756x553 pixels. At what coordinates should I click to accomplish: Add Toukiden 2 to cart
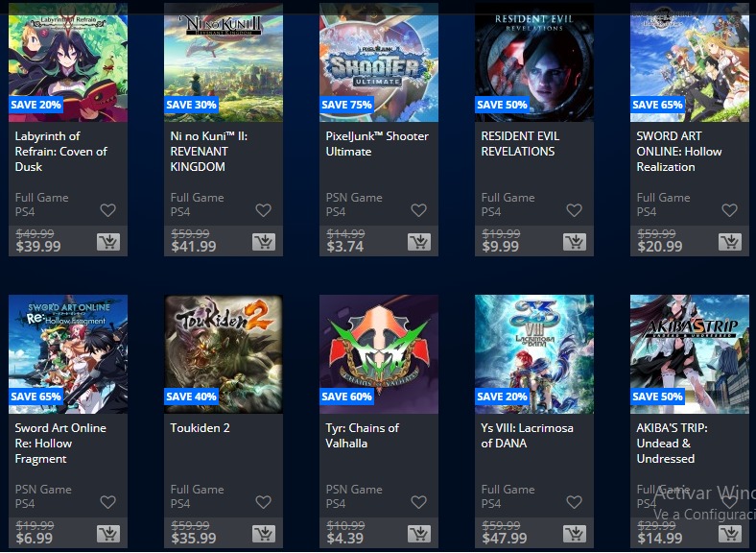pyautogui.click(x=264, y=534)
